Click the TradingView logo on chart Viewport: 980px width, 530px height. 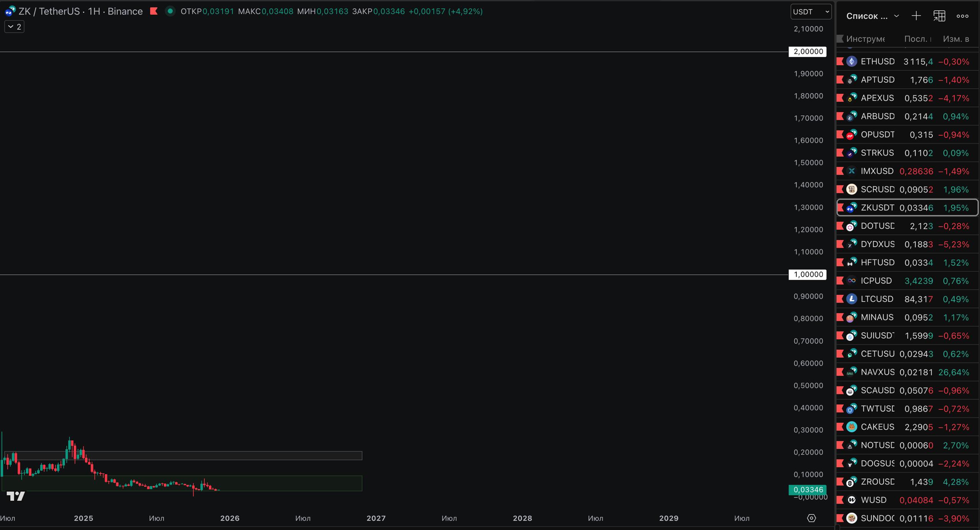[x=16, y=496]
